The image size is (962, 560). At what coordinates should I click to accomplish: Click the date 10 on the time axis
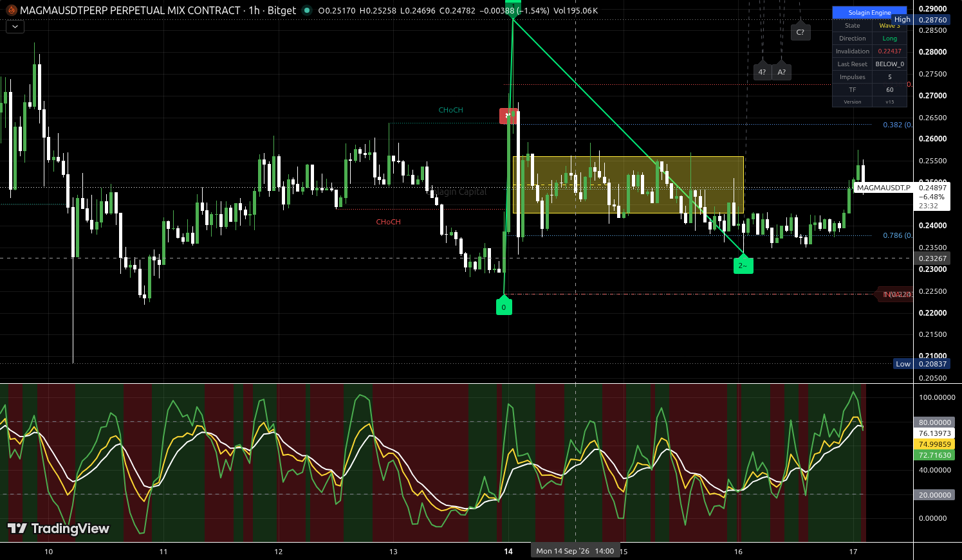[49, 552]
